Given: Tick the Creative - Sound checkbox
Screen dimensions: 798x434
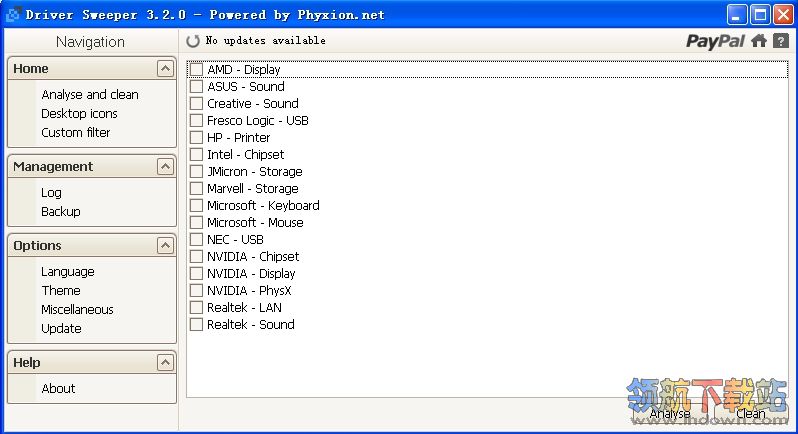Looking at the screenshot, I should pos(196,103).
